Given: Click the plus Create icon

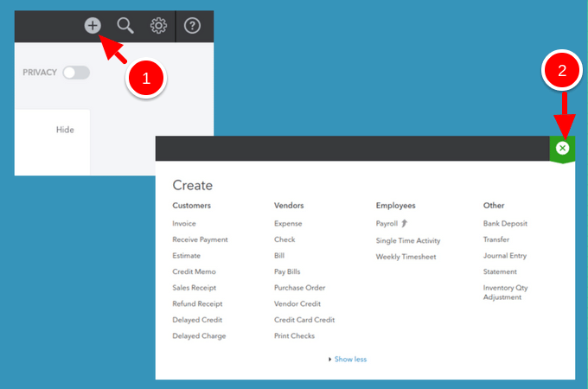Looking at the screenshot, I should [93, 26].
